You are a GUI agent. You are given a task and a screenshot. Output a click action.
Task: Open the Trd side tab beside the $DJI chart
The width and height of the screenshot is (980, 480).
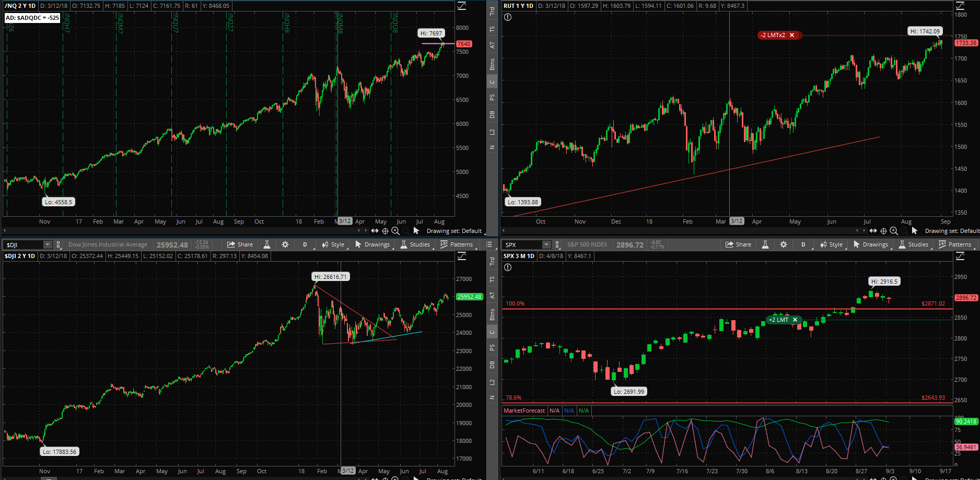click(x=492, y=261)
